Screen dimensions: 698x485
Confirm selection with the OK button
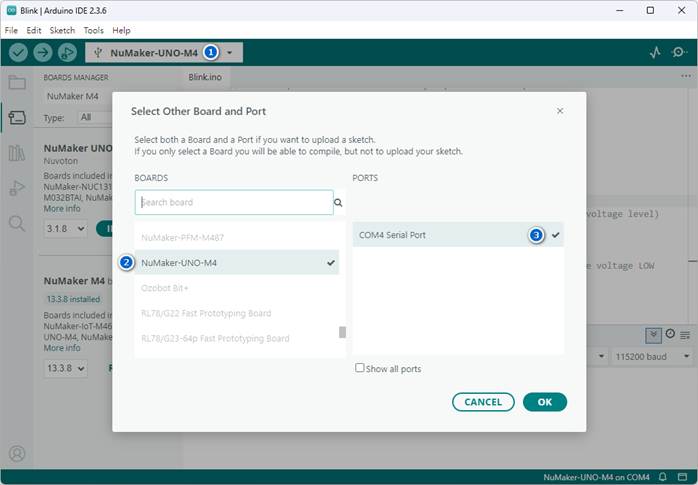point(544,402)
